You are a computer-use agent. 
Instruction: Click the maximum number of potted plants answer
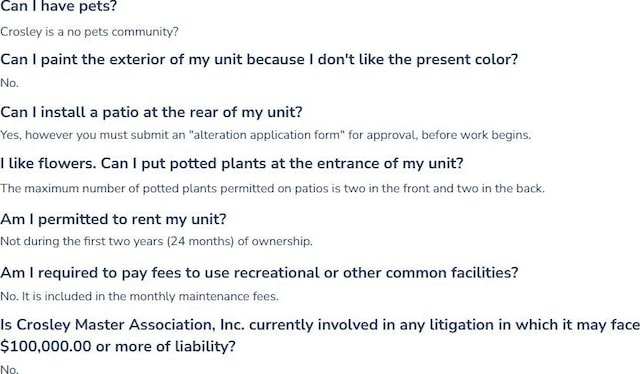tap(272, 189)
